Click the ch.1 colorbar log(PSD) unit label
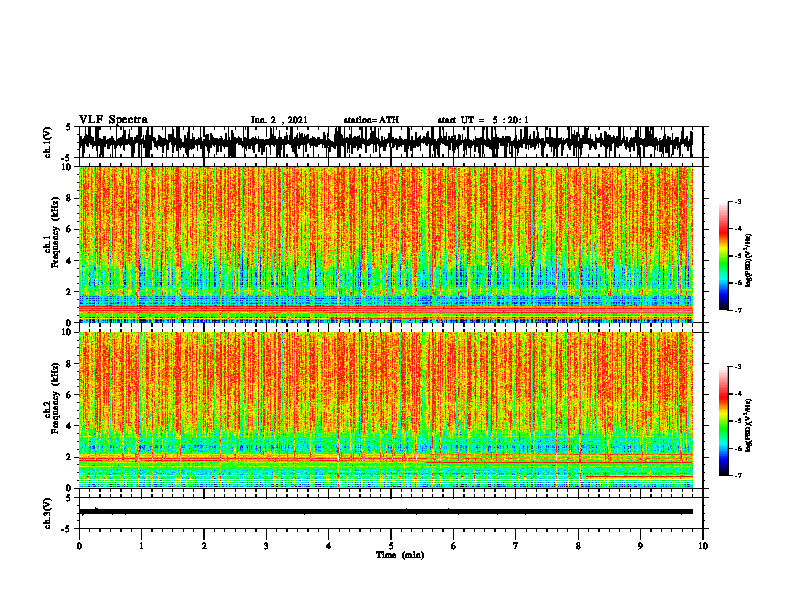Image resolution: width=792 pixels, height=612 pixels. (749, 260)
